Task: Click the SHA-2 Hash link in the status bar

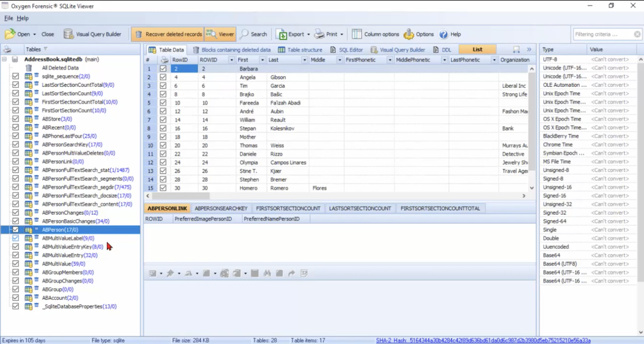Action: (x=483, y=340)
